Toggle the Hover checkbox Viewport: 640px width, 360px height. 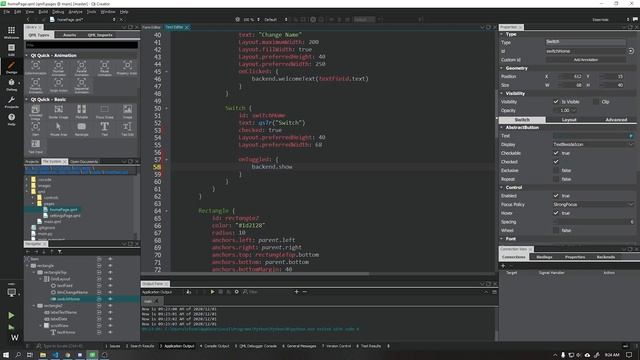click(556, 213)
